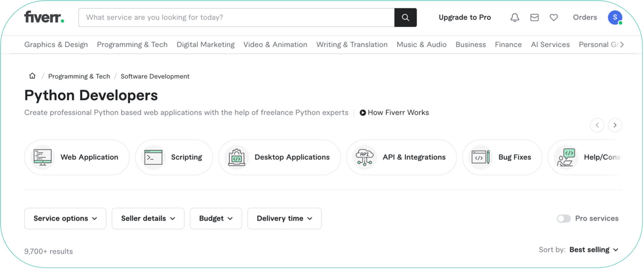Open favorites heart icon

[554, 17]
